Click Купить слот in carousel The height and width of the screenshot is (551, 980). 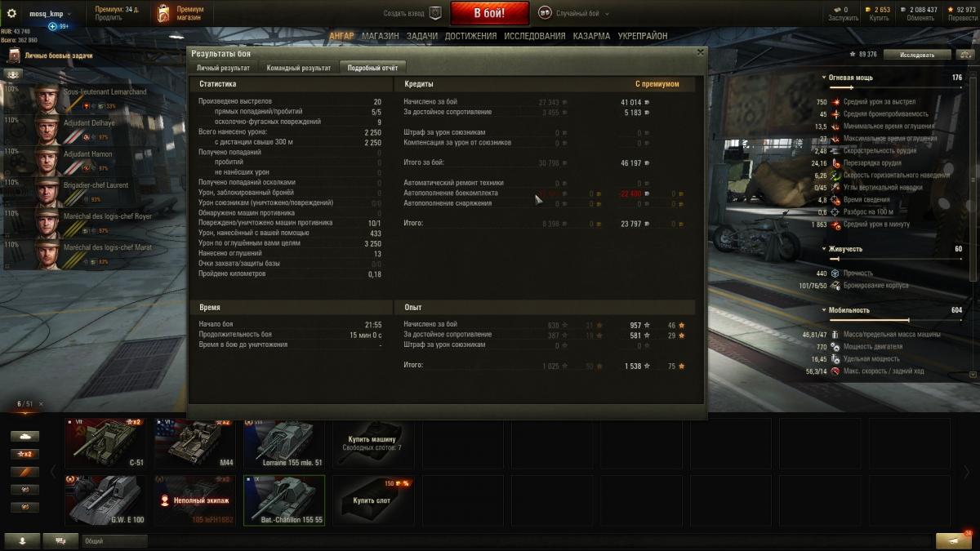tap(375, 500)
